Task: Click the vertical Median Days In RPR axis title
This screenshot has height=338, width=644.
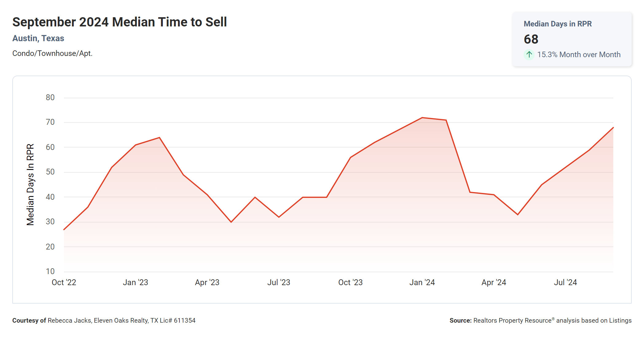Action: click(x=30, y=185)
